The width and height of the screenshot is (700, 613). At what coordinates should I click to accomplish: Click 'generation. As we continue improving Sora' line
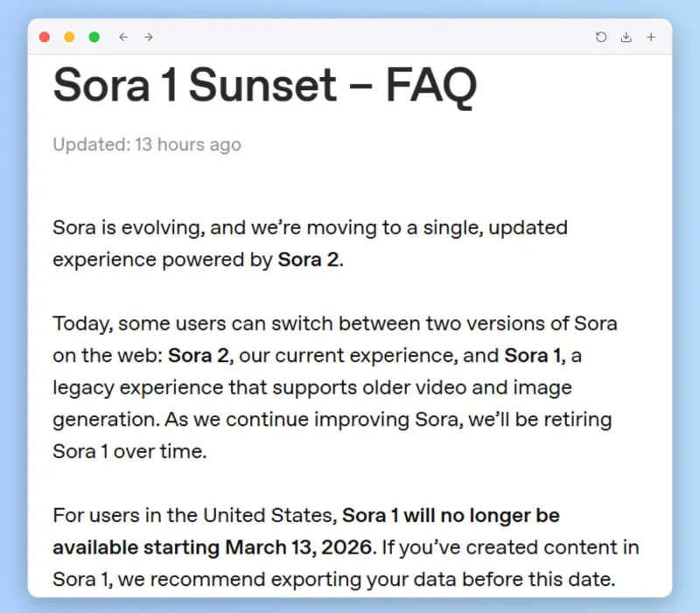332,420
